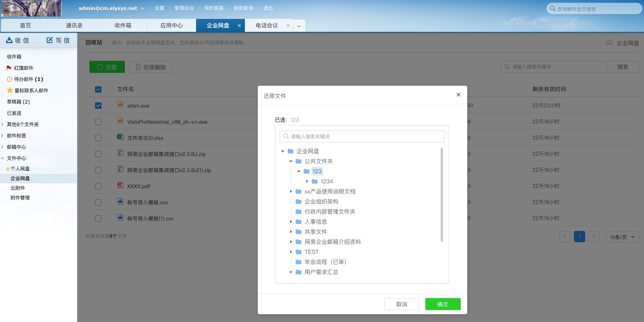644x322 pixels.
Task: Open the 应用中心 tab
Action: click(172, 25)
